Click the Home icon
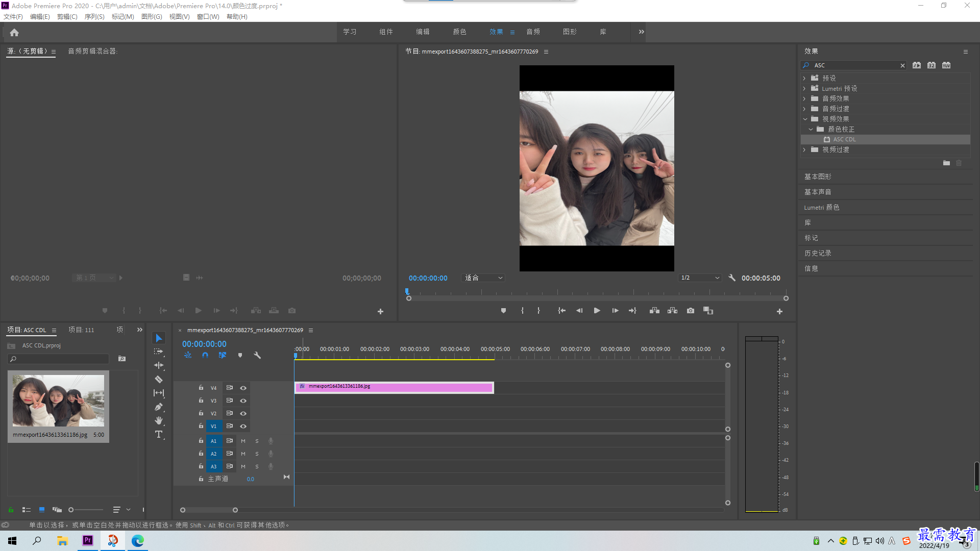This screenshot has width=980, height=551. (x=14, y=32)
